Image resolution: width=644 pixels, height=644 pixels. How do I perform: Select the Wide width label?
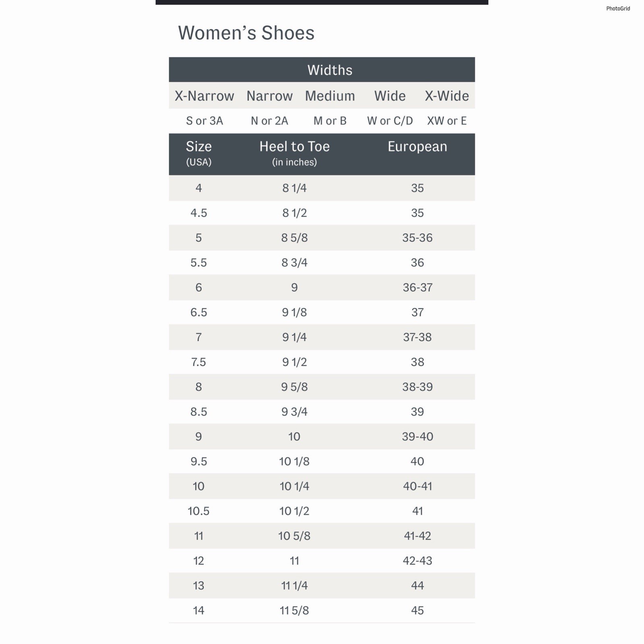pos(390,96)
